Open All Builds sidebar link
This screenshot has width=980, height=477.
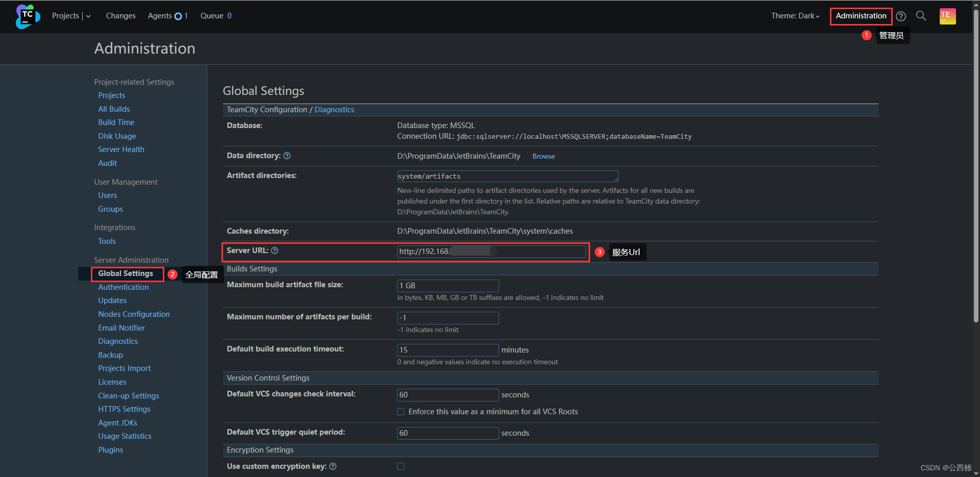tap(114, 109)
